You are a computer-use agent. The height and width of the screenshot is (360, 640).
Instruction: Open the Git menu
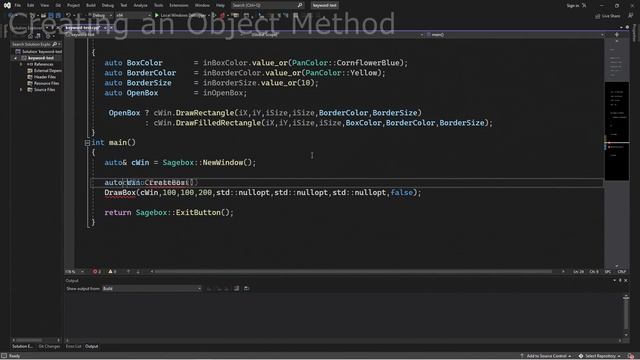58,5
